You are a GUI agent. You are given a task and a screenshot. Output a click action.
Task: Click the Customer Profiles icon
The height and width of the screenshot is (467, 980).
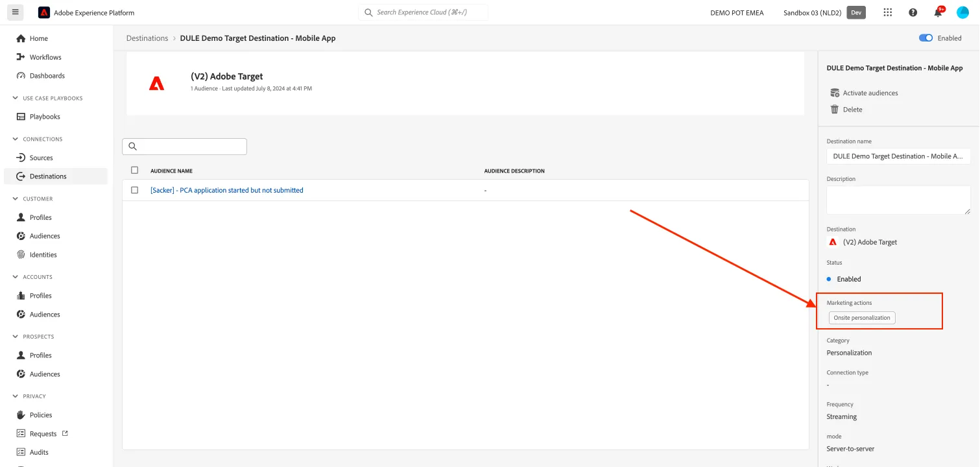tap(21, 217)
